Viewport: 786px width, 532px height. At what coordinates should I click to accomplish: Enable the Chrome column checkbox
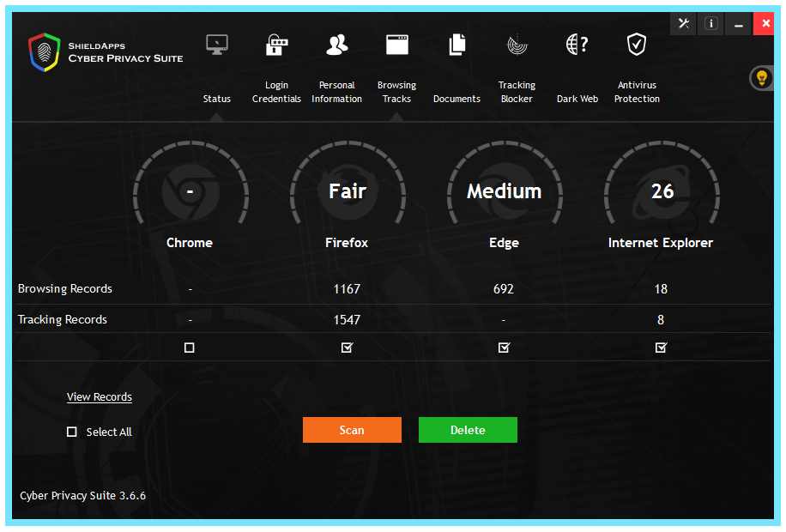coord(189,348)
